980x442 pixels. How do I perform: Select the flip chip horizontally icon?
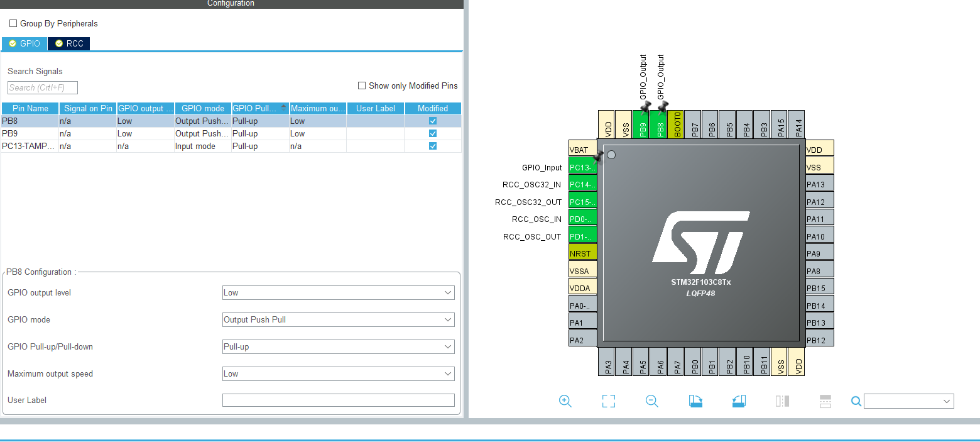click(x=782, y=401)
